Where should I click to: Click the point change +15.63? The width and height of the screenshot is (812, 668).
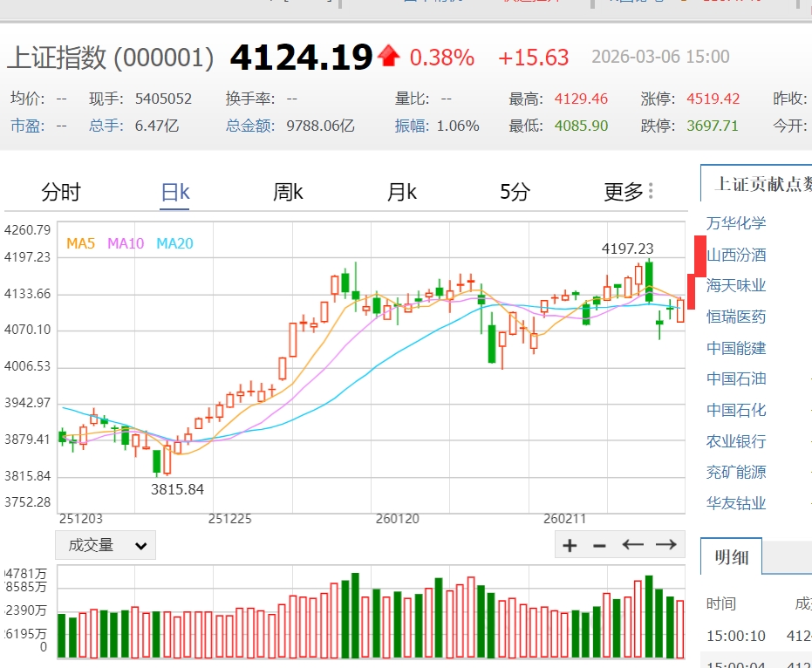click(534, 58)
